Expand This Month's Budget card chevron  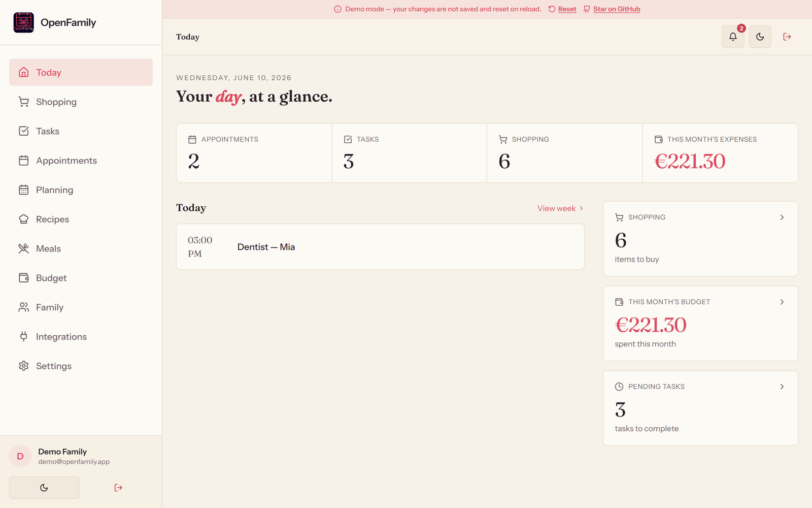pos(782,302)
